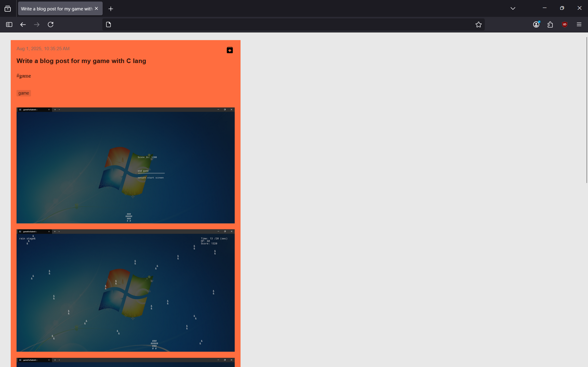Open the second screenshot showing the rain stage
588x367 pixels.
click(126, 290)
